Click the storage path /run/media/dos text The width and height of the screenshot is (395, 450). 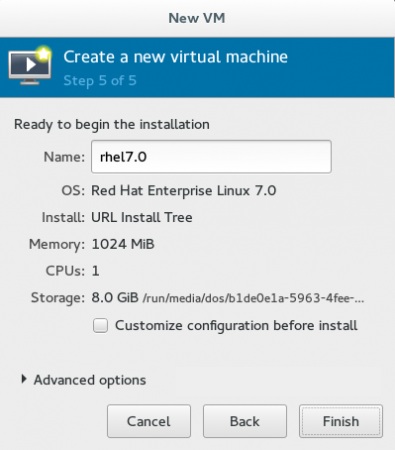tap(253, 298)
